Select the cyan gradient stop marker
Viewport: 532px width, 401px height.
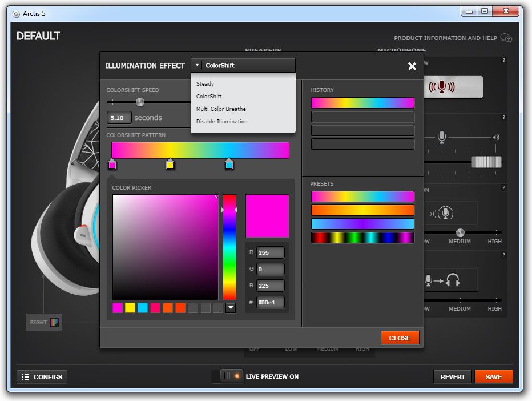pyautogui.click(x=229, y=164)
